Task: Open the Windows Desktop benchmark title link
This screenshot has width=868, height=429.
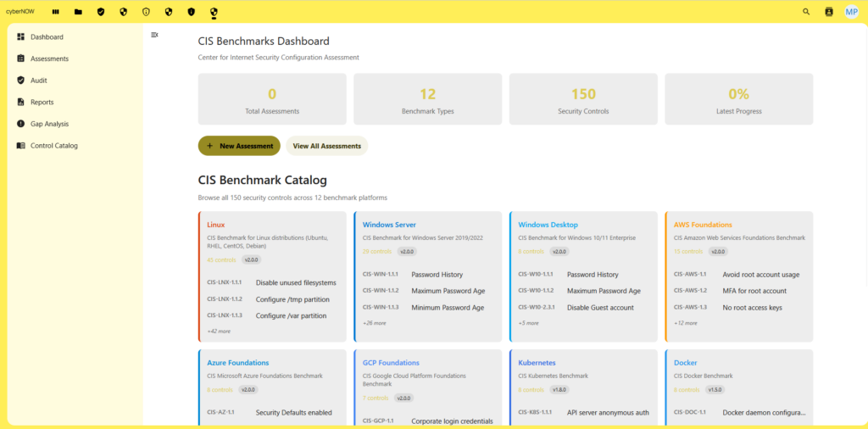Action: pos(548,225)
